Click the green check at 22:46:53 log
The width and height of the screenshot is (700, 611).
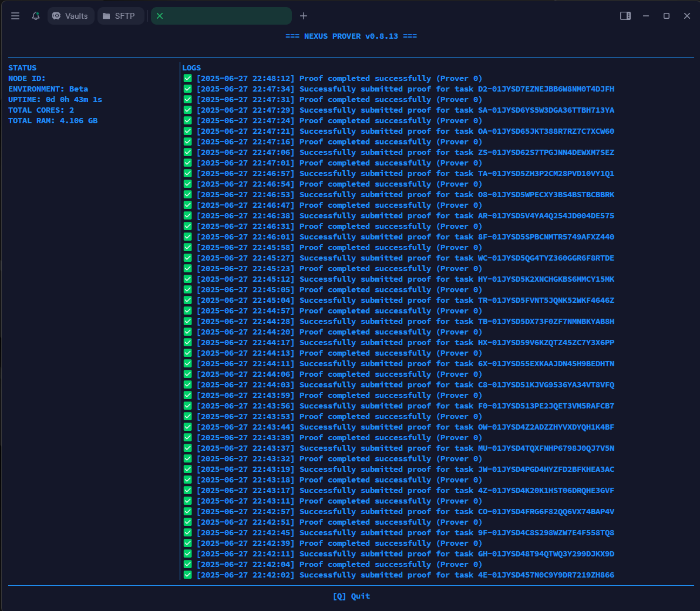[x=187, y=195]
